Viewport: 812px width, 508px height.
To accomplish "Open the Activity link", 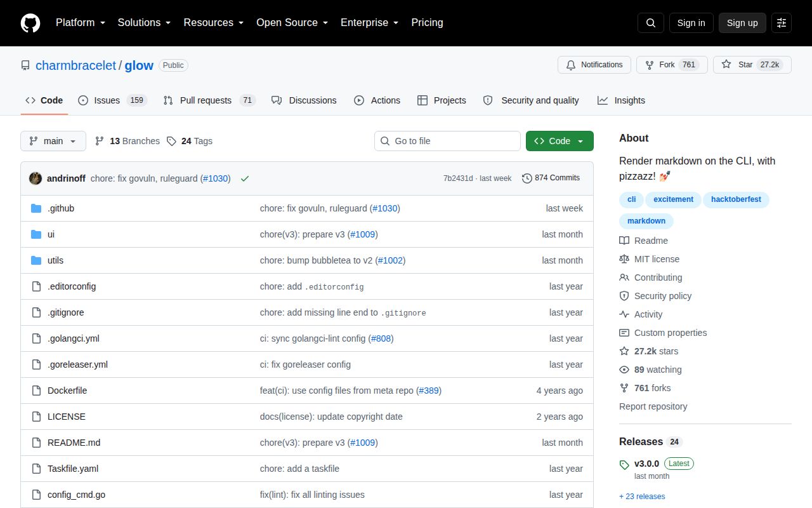I will point(641,314).
